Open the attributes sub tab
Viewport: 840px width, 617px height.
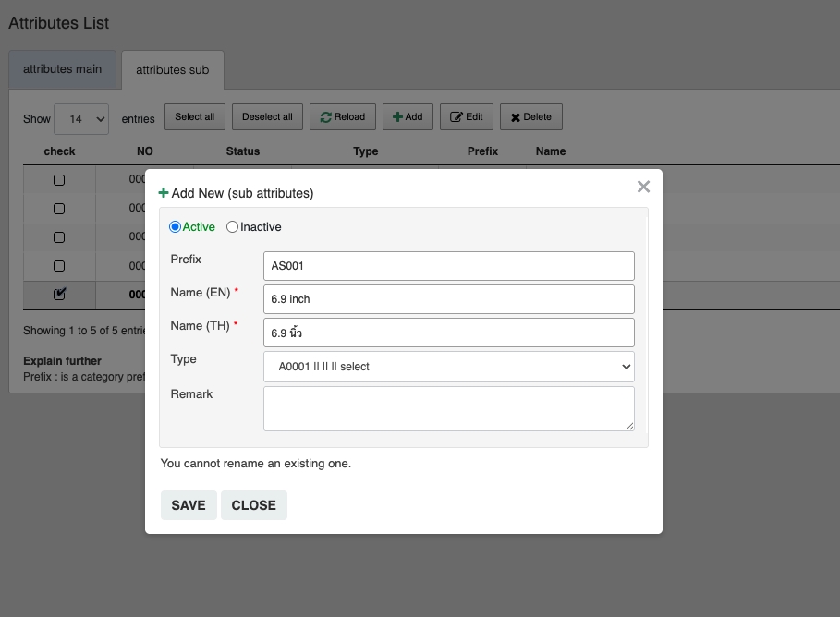pos(173,70)
